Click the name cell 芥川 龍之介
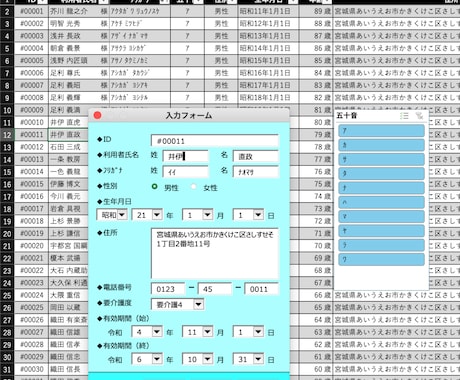Viewport: 460px width, 380px height. pos(79,11)
